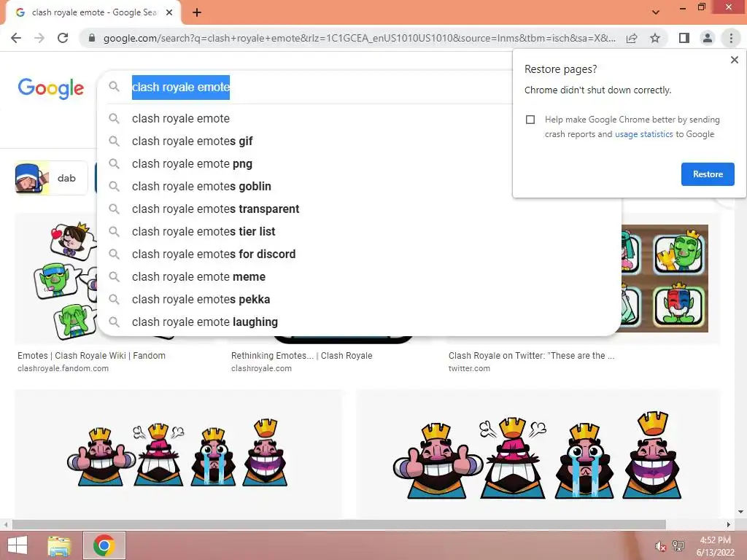
Task: Click the horizontal scrollbar thumb
Action: point(338,525)
